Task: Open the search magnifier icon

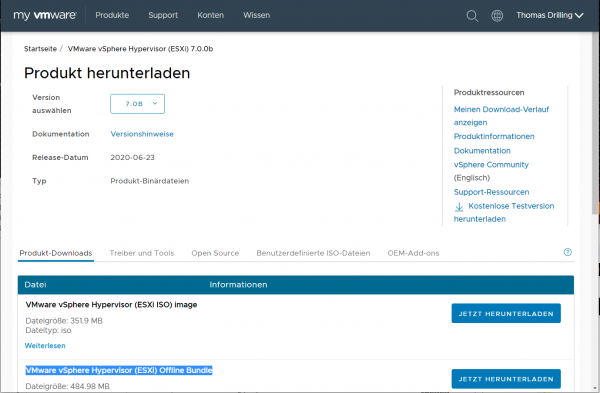Action: (472, 16)
